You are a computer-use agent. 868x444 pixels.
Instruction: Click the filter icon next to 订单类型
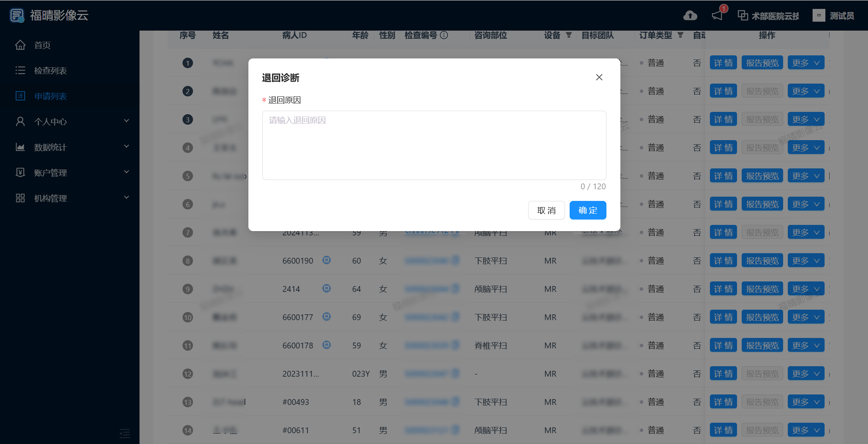tap(680, 35)
